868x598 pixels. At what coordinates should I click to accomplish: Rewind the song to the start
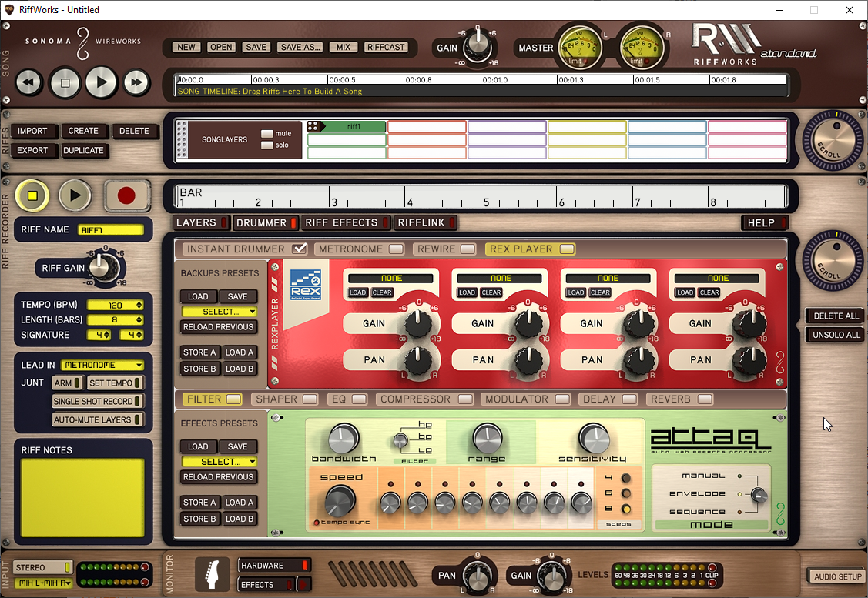28,83
